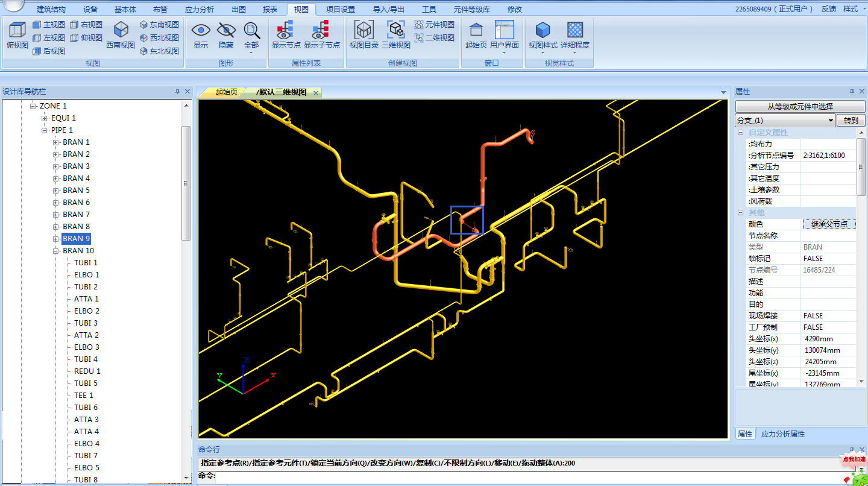Expand the BRAN 5 tree node
The height and width of the screenshot is (486, 868).
[56, 191]
